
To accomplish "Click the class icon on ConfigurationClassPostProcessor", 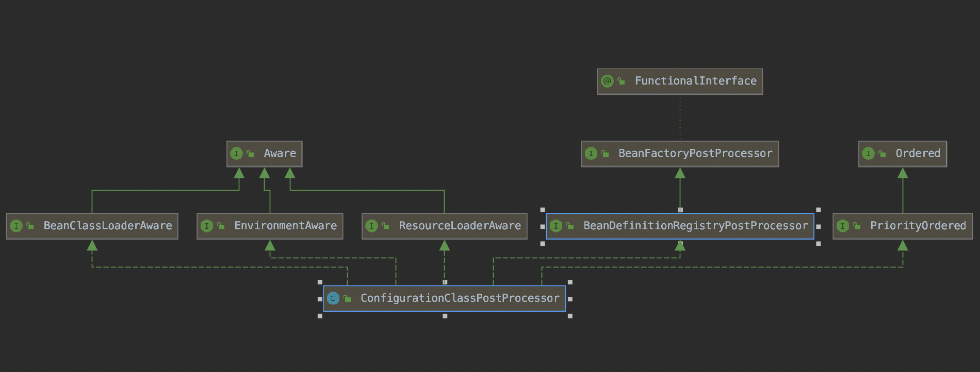I will [333, 298].
